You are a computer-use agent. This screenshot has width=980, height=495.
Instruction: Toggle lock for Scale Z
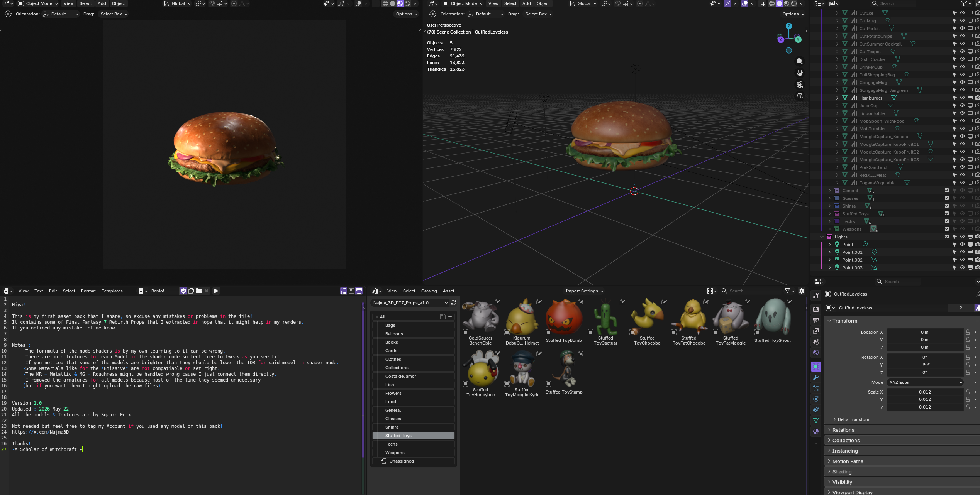point(968,407)
